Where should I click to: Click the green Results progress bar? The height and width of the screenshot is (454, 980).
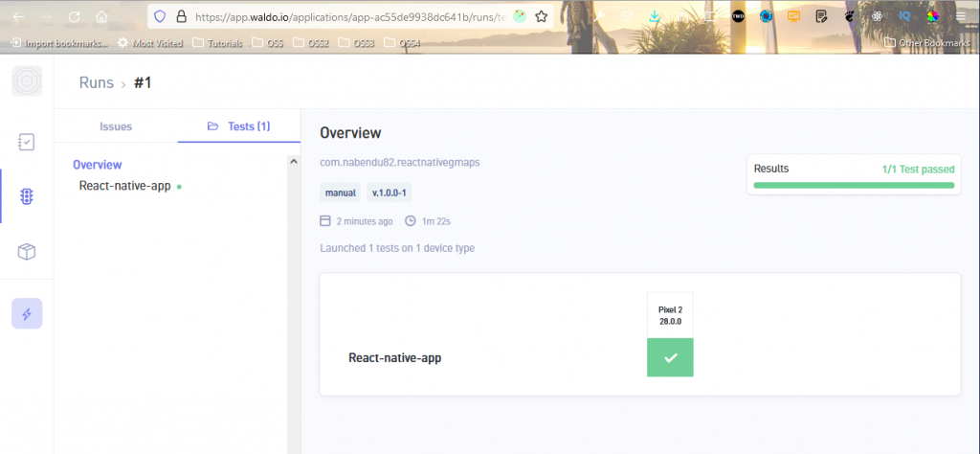pyautogui.click(x=854, y=185)
